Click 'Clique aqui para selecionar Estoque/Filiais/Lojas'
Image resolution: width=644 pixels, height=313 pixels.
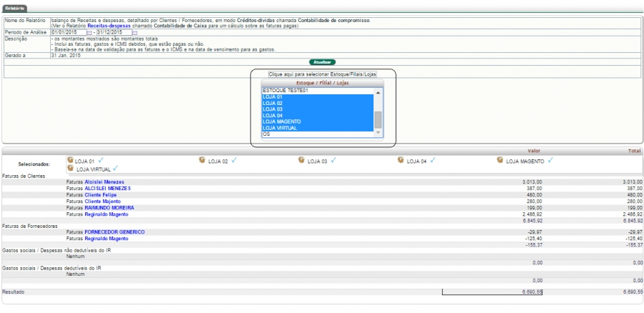coord(323,74)
